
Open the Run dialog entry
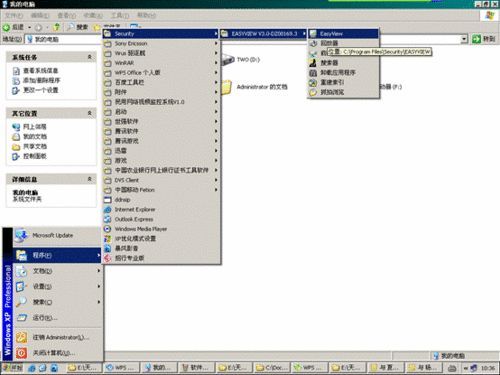coord(57,318)
